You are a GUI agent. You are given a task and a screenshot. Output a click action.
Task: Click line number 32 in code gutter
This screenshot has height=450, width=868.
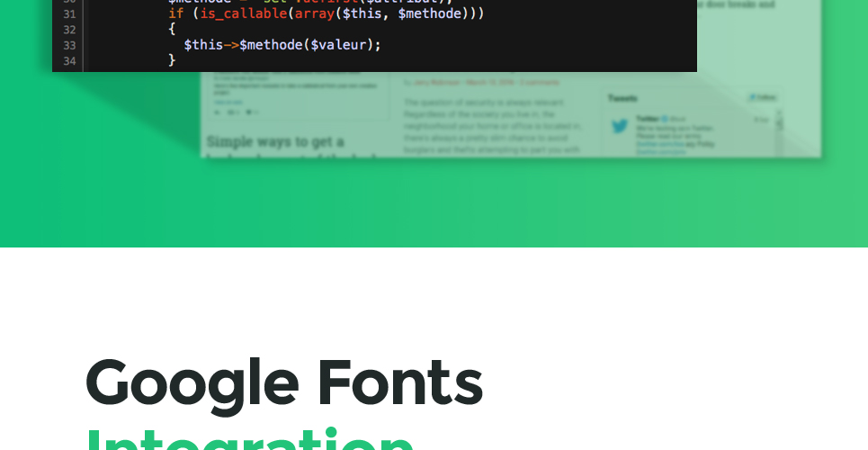tap(69, 30)
